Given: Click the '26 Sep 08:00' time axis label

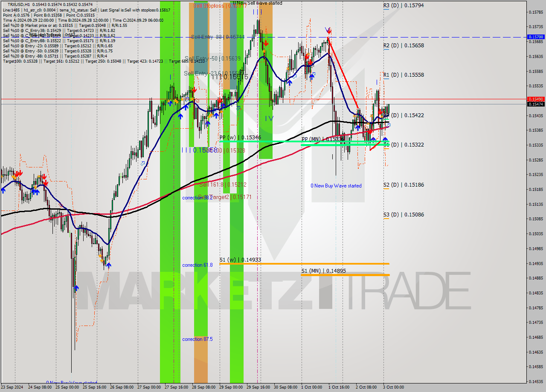Looking at the screenshot, I should coord(122,387).
